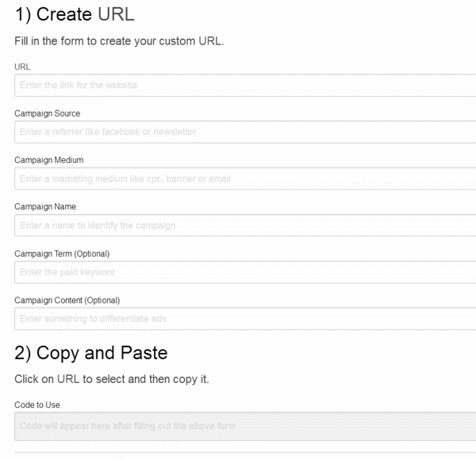Click the 'Code to Use' label
Image resolution: width=476 pixels, height=460 pixels.
tap(37, 405)
